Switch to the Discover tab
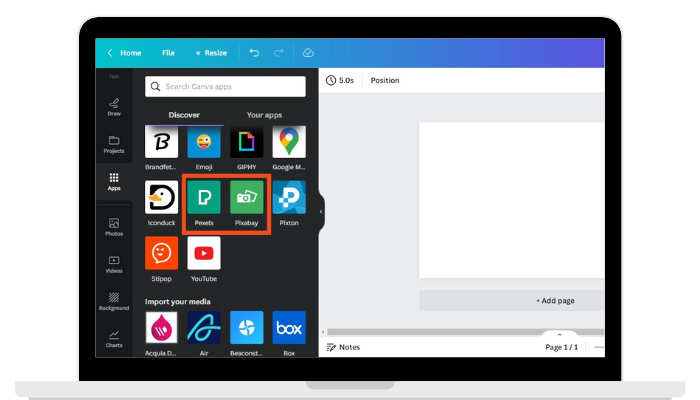The height and width of the screenshot is (400, 700). pyautogui.click(x=184, y=115)
